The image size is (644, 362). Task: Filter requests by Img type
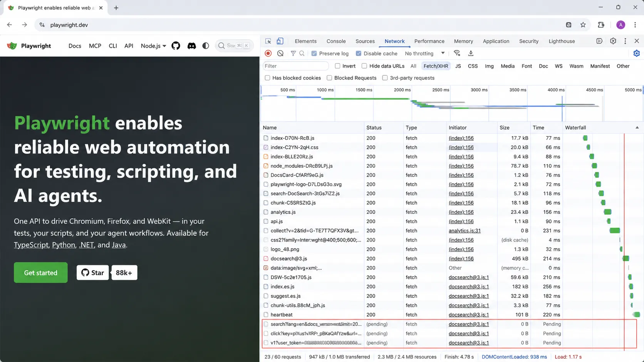pyautogui.click(x=489, y=66)
